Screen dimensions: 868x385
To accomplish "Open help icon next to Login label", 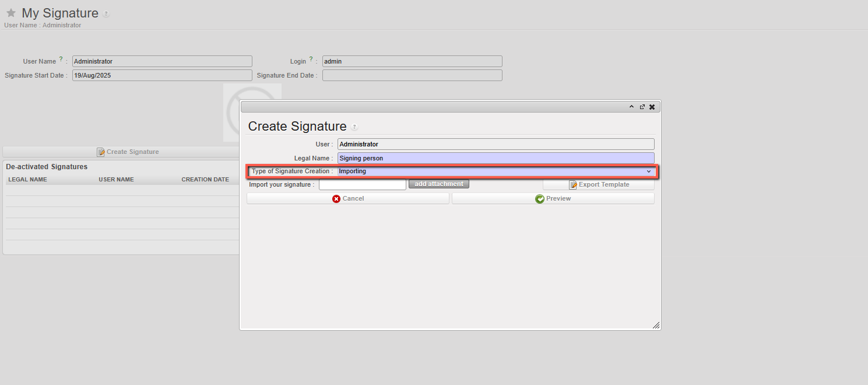I will pos(311,59).
